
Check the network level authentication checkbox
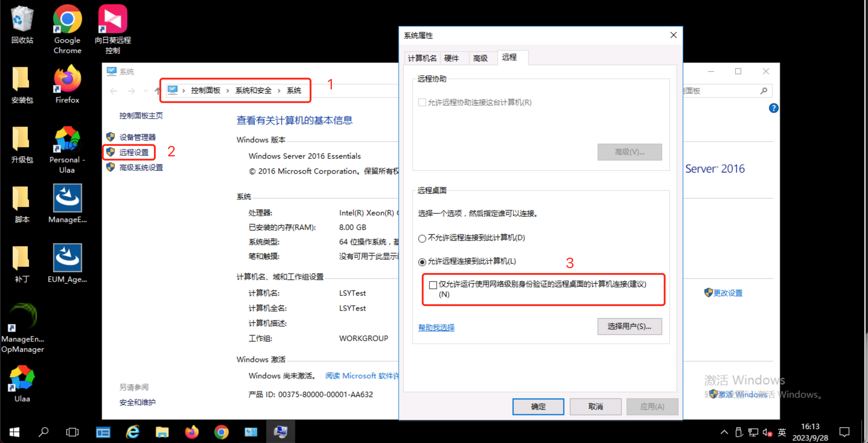click(x=433, y=285)
